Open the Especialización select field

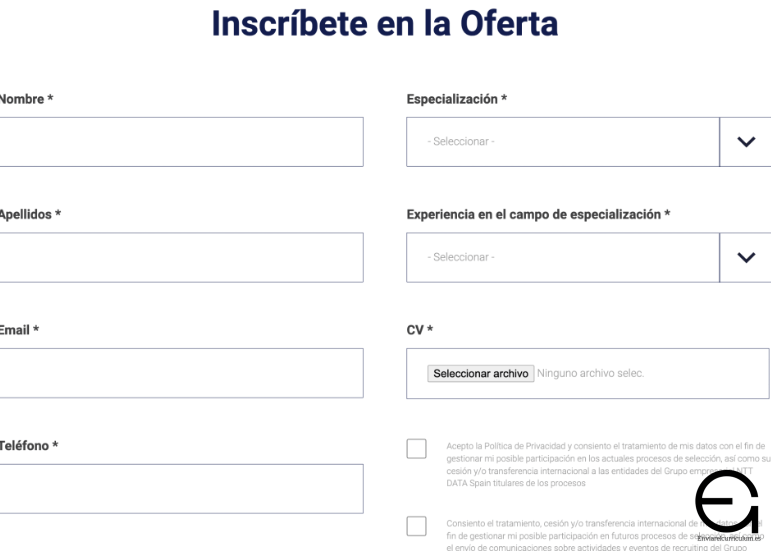(x=562, y=142)
